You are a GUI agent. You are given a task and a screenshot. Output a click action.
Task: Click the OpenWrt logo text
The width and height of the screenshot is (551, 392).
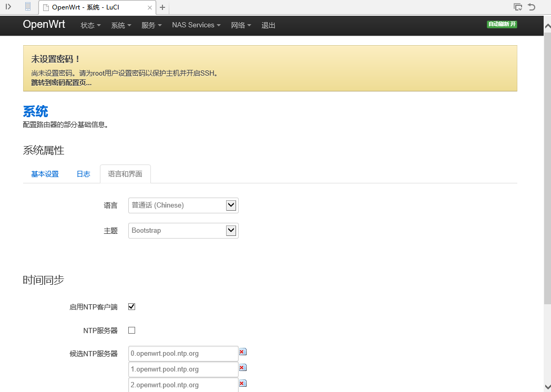tap(44, 24)
